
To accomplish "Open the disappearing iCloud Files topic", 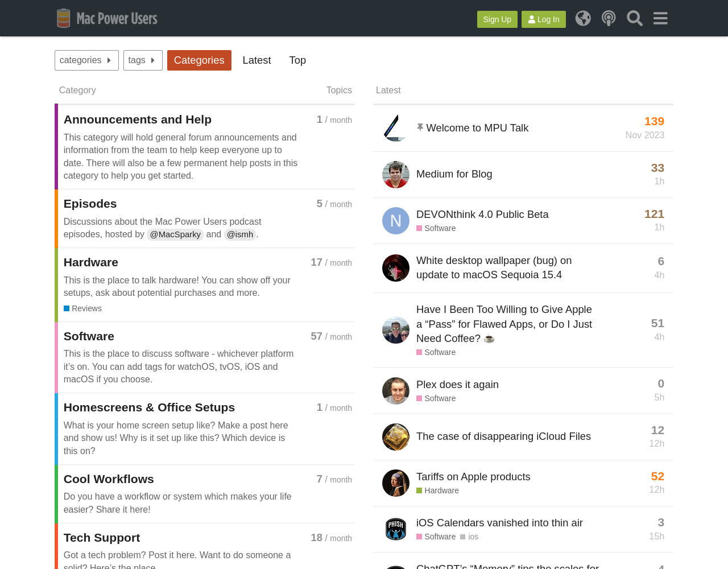I will click(503, 436).
